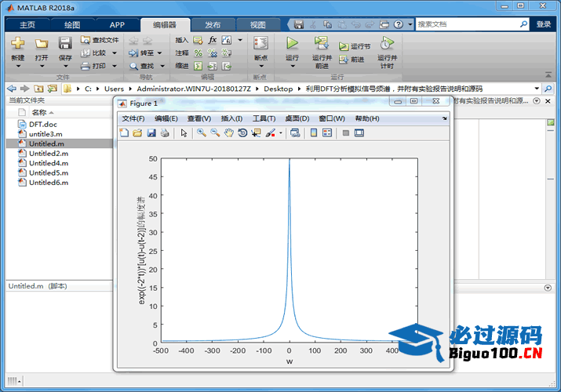Click the Open (打开) folder icon
This screenshot has width=561, height=392.
click(x=42, y=44)
